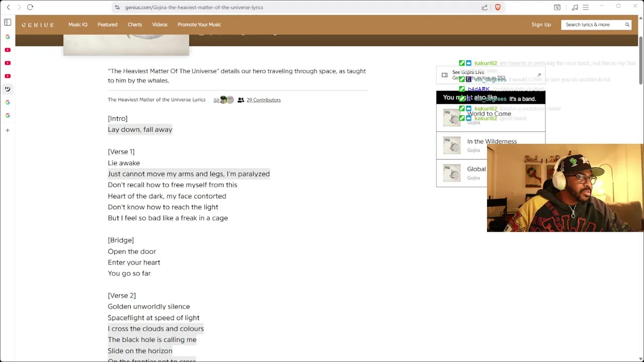
Task: Open the Featured menu item
Action: (x=107, y=25)
